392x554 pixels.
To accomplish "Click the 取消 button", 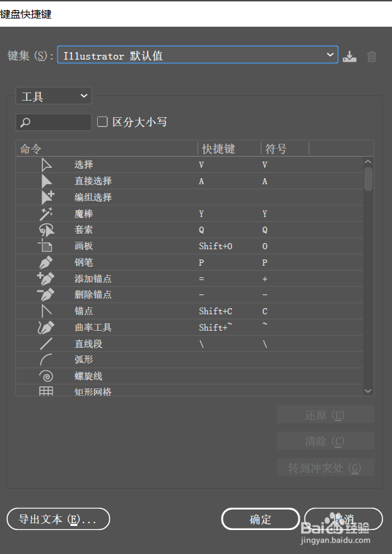I will 343,519.
